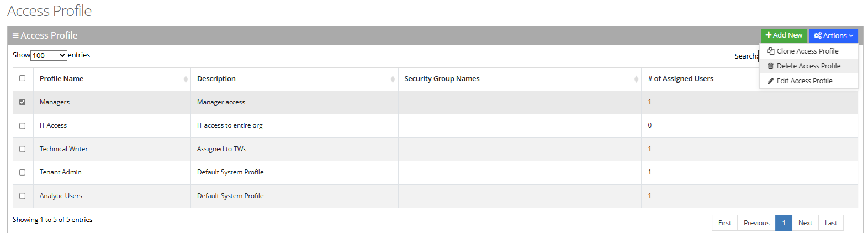This screenshot has height=239, width=868.
Task: Click the Previous page button
Action: click(756, 223)
